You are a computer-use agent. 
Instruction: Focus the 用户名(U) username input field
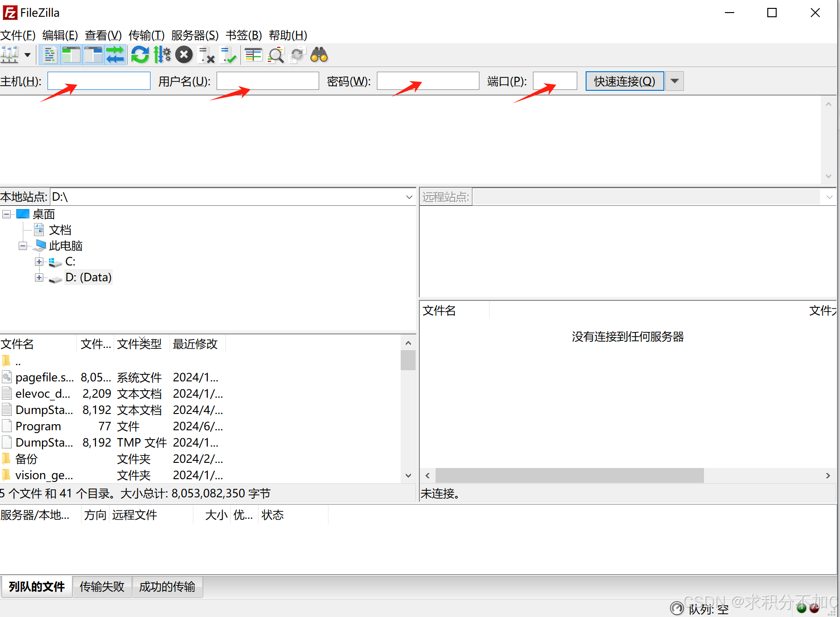268,81
